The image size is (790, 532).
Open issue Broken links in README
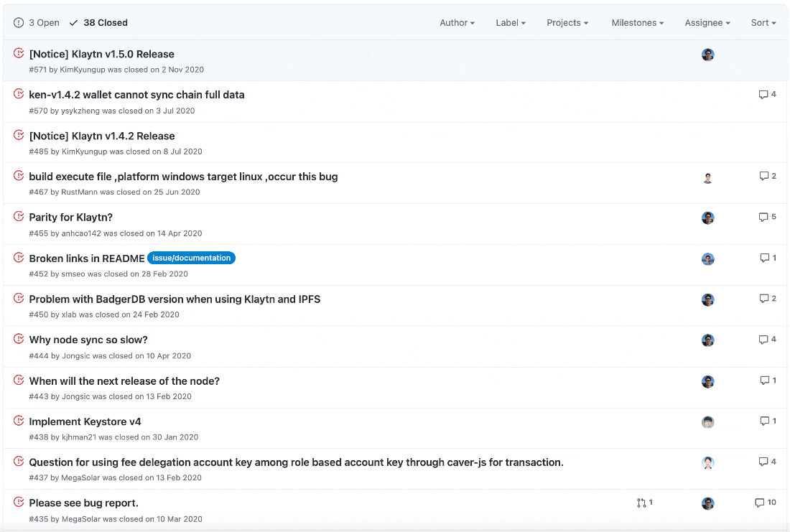tap(87, 258)
